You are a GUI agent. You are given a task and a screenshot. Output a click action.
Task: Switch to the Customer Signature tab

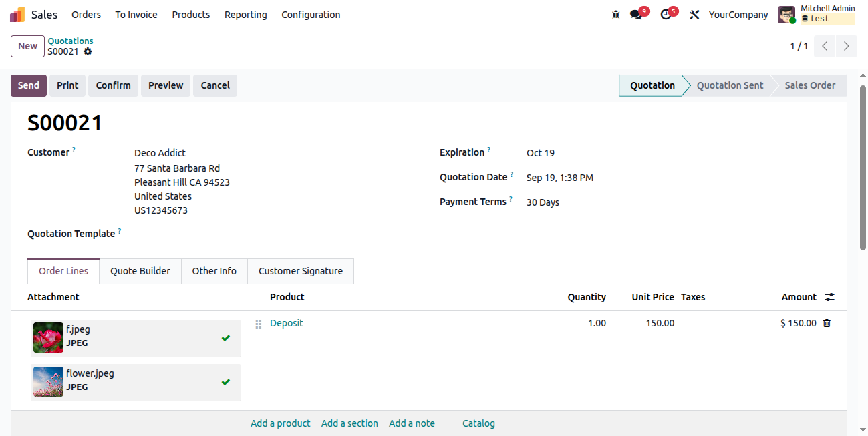click(301, 271)
